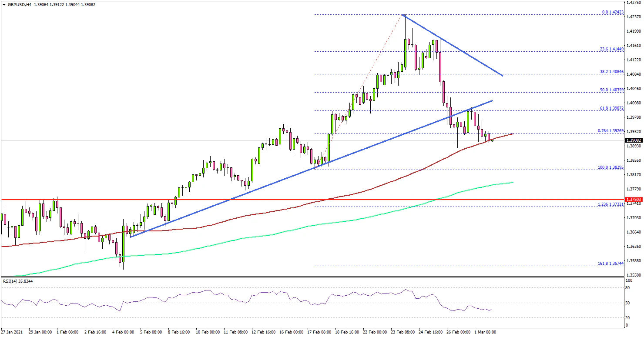Select the black current price tag 1.39082

[634, 140]
